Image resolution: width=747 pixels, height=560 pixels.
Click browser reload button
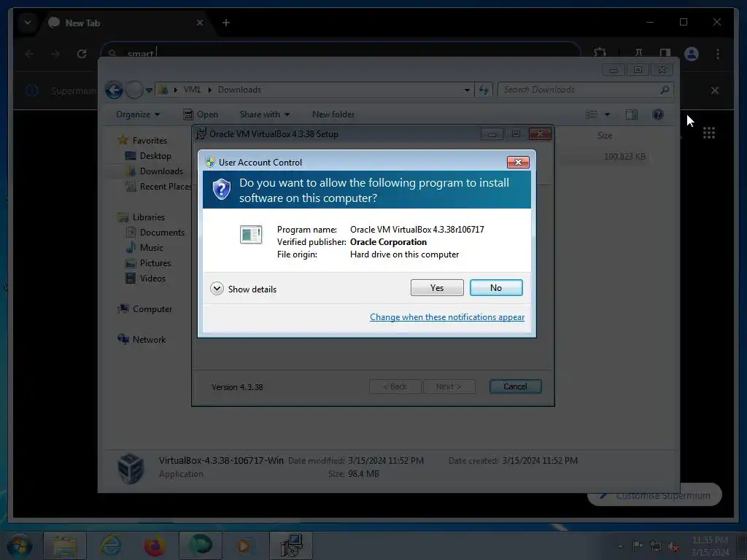coord(82,54)
